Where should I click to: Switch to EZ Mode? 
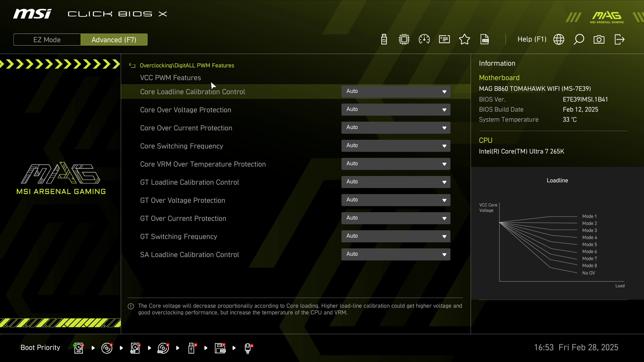[47, 40]
